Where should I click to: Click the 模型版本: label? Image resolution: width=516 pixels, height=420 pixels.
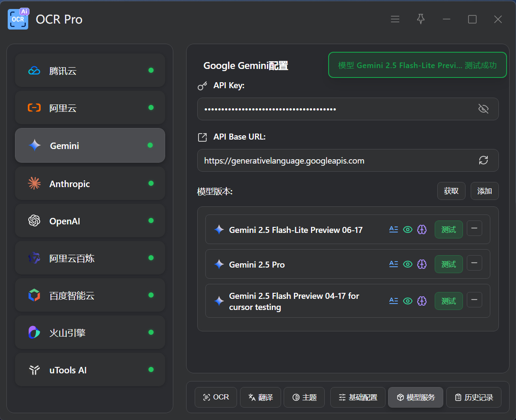(215, 191)
